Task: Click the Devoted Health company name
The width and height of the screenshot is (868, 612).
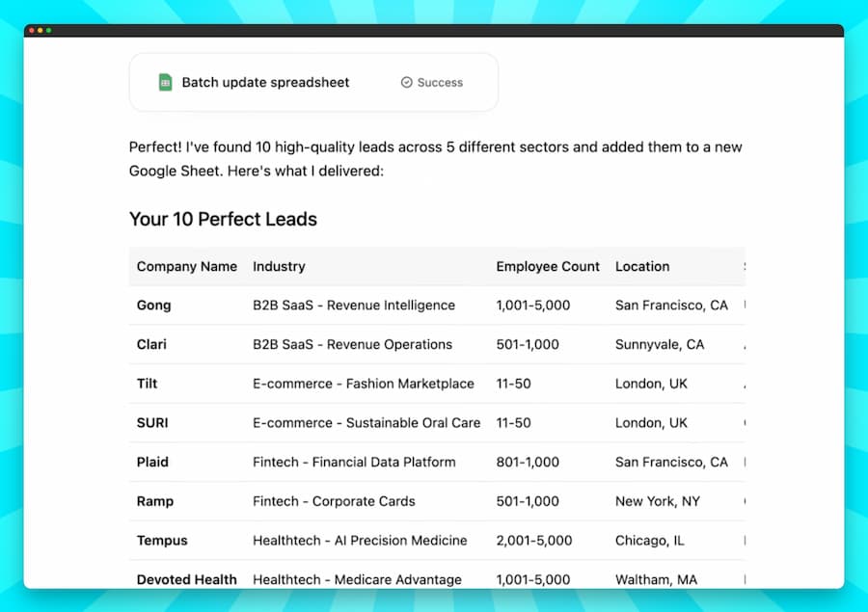Action: tap(186, 579)
